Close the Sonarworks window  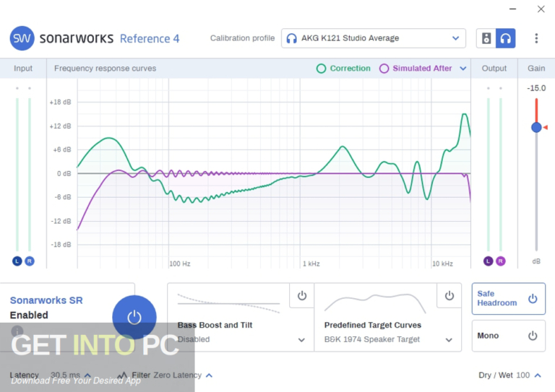[x=541, y=9]
